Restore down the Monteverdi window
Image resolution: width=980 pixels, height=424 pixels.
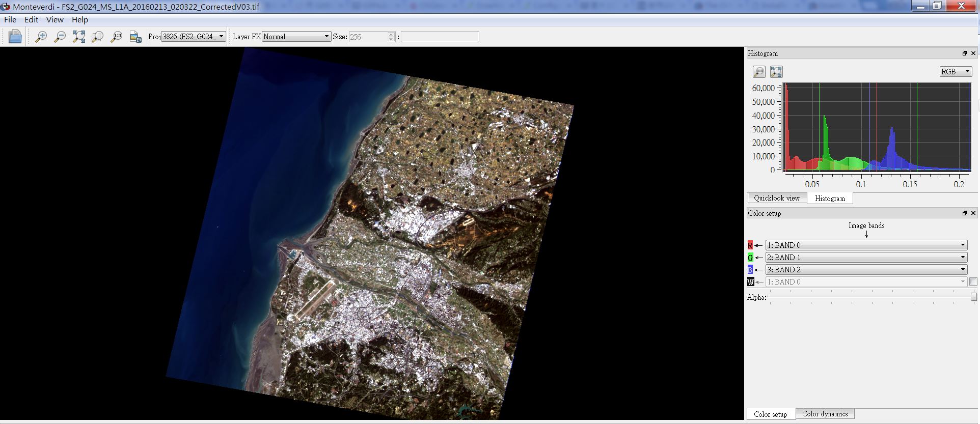click(x=937, y=6)
